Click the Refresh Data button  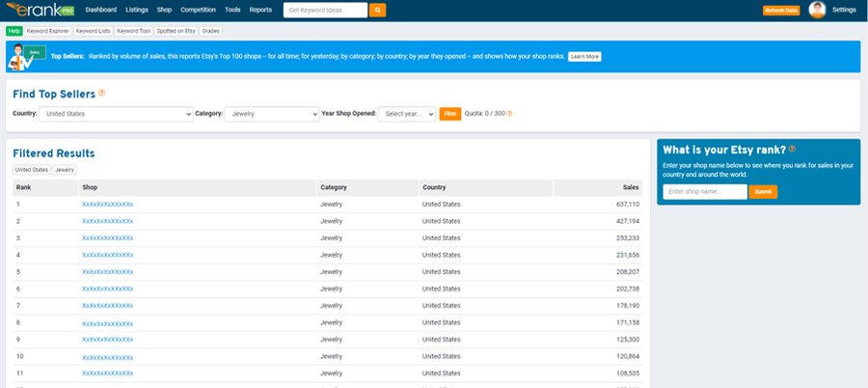click(x=781, y=11)
